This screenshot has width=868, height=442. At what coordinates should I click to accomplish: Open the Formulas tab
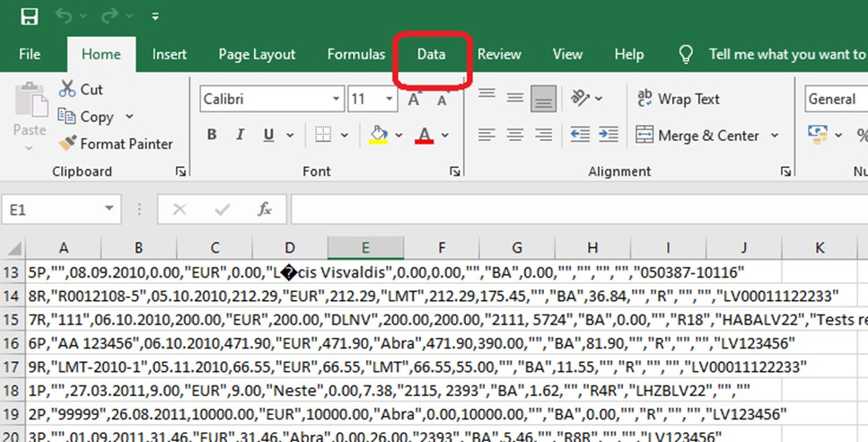356,54
